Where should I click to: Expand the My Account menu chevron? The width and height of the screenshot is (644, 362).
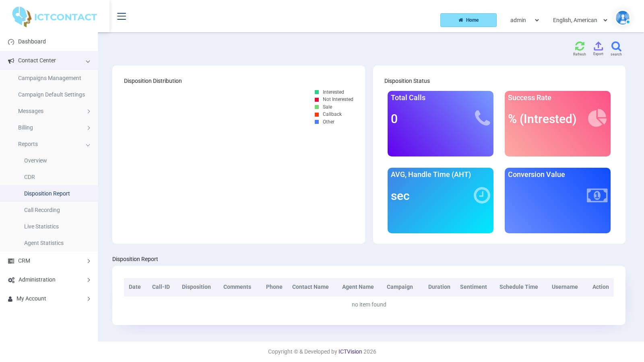click(x=89, y=299)
